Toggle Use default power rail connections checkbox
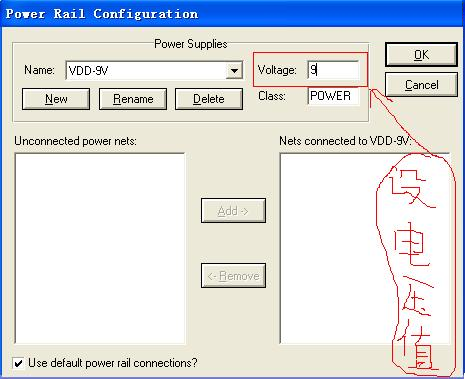This screenshot has width=465, height=379. click(x=19, y=363)
